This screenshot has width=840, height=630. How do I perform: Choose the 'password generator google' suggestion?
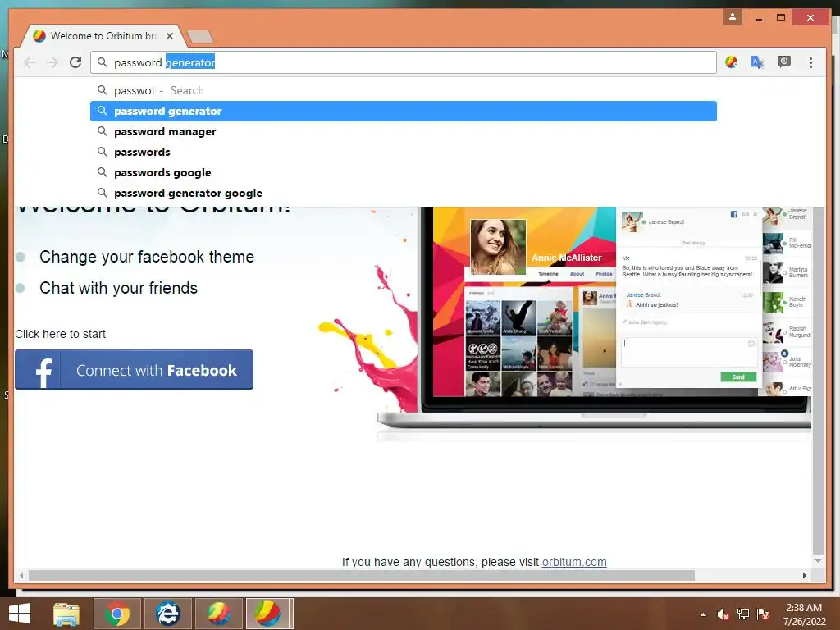pyautogui.click(x=404, y=193)
